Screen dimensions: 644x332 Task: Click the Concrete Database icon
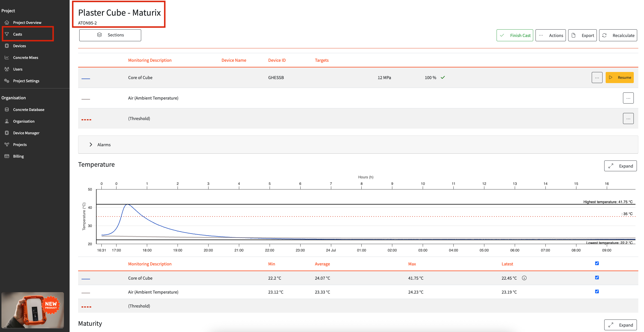pyautogui.click(x=7, y=110)
